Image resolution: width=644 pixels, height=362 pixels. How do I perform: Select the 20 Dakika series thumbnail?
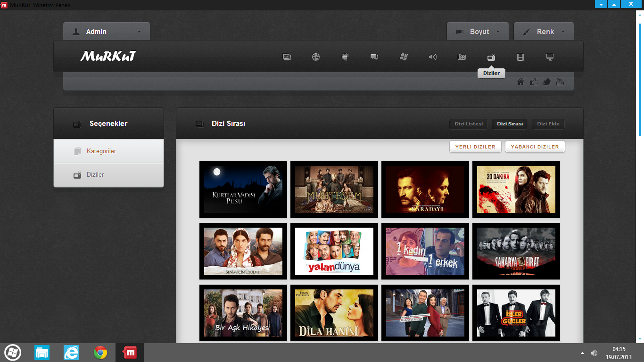pyautogui.click(x=516, y=189)
